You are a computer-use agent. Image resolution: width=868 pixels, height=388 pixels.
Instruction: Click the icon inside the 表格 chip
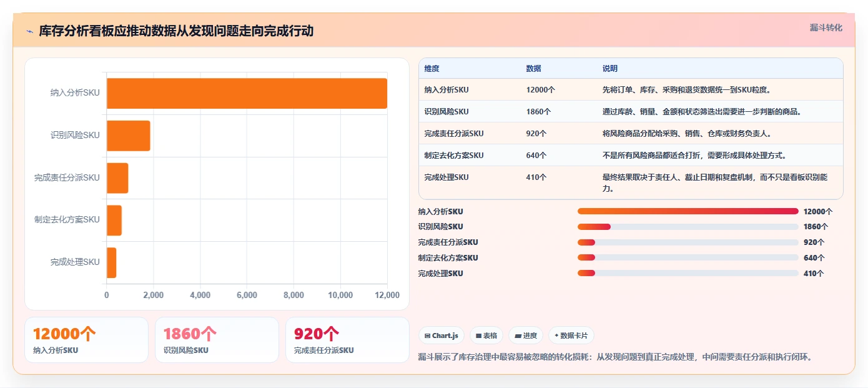(x=478, y=336)
